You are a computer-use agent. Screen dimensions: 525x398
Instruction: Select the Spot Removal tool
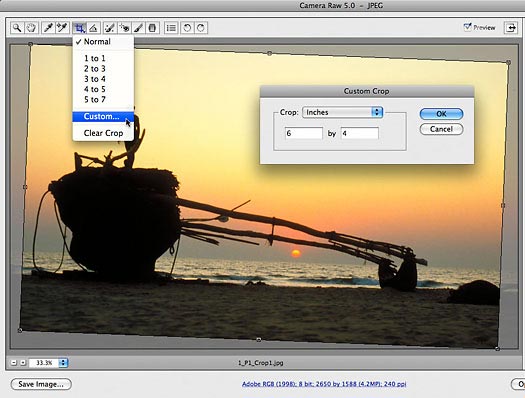coord(110,28)
